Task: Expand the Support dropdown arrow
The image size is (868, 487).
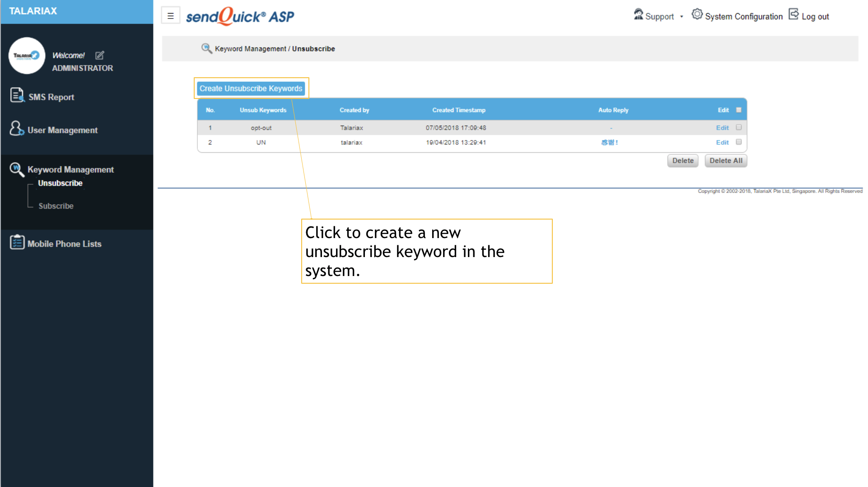Action: tap(681, 17)
